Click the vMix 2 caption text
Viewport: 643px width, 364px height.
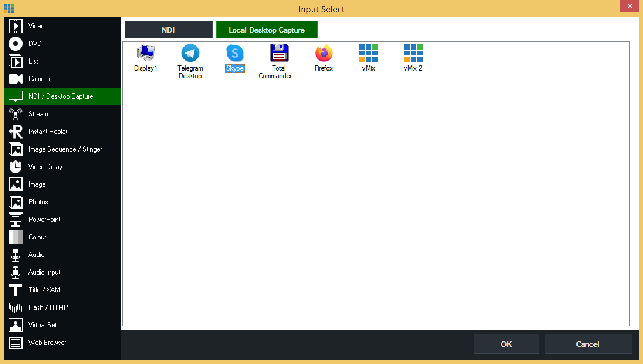coord(413,68)
